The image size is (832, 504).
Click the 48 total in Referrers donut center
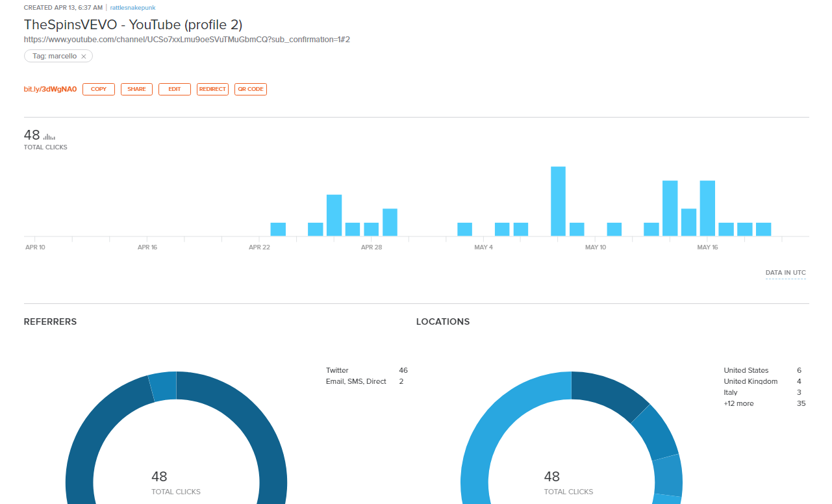(x=159, y=477)
